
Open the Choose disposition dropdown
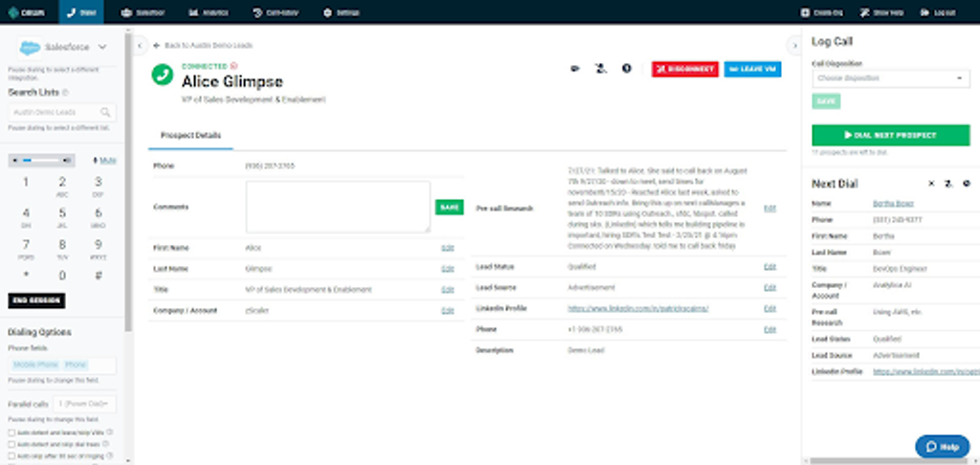pos(891,78)
